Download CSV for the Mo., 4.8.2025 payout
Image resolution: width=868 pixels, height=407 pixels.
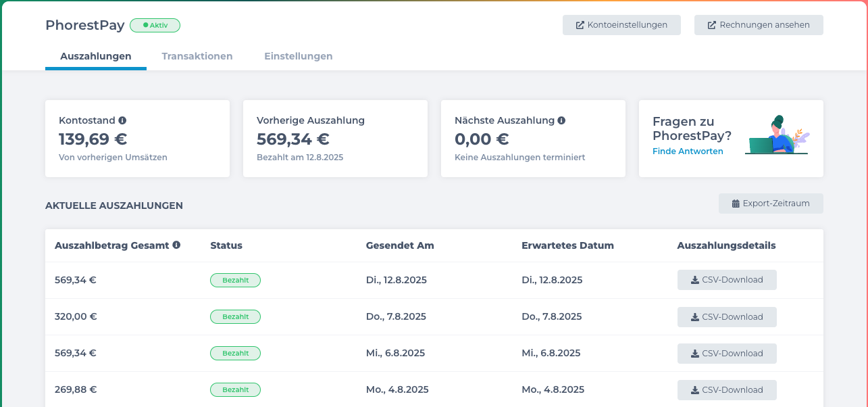pos(727,390)
